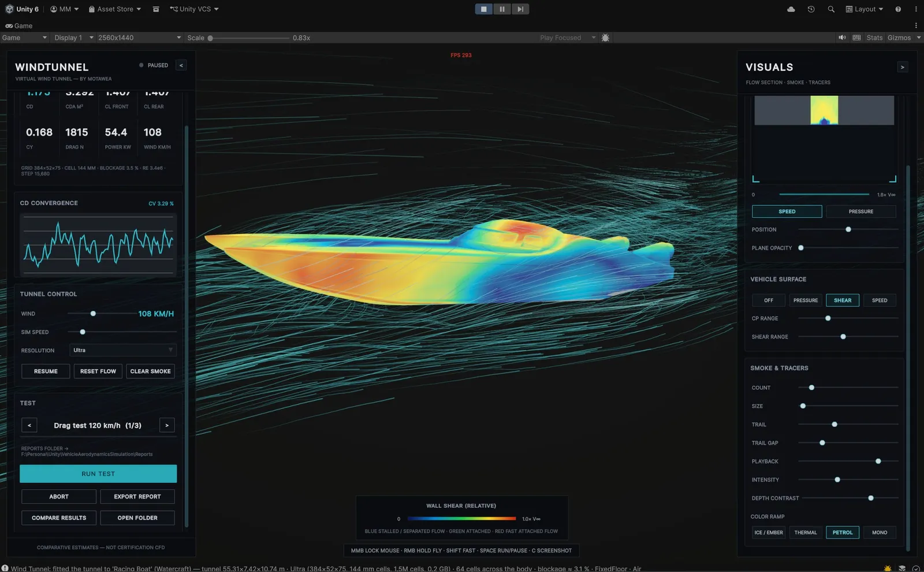The height and width of the screenshot is (572, 924).
Task: Click the RUN TEST button
Action: pos(98,474)
